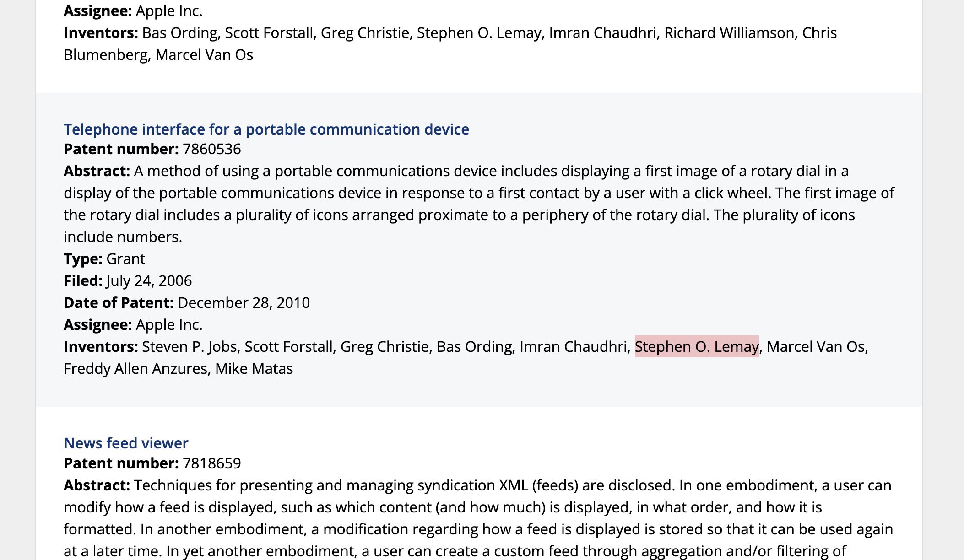Click the Abstract label of the Telephone interface patent
This screenshot has height=560, width=964.
tap(97, 171)
